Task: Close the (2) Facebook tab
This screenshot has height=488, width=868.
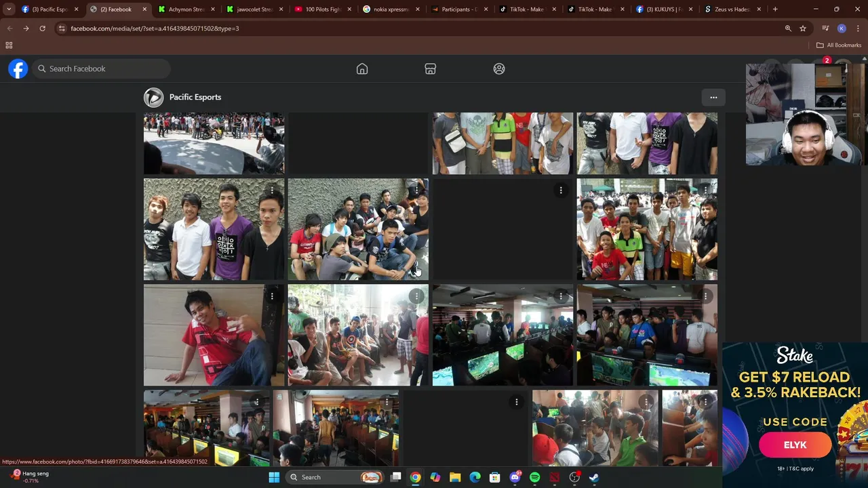Action: coord(144,9)
